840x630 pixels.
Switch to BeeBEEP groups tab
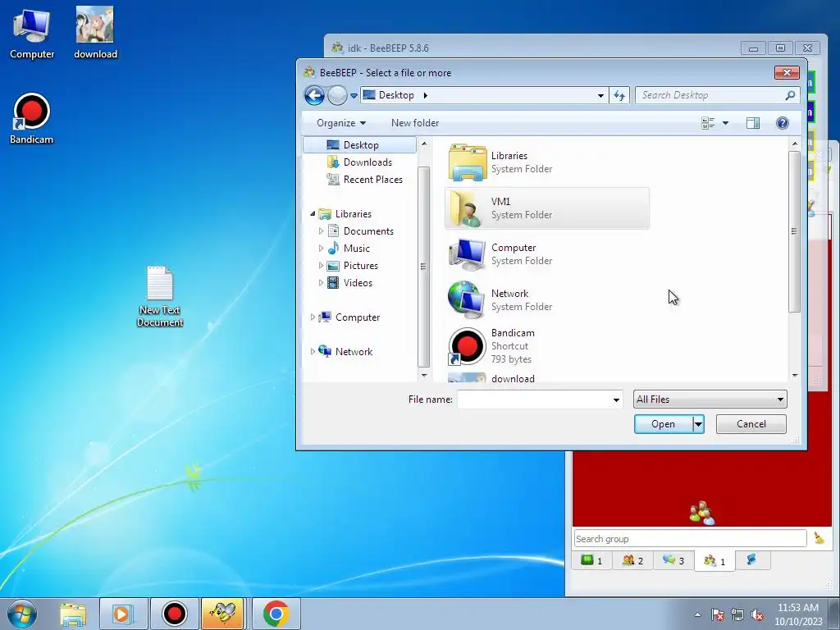[714, 561]
